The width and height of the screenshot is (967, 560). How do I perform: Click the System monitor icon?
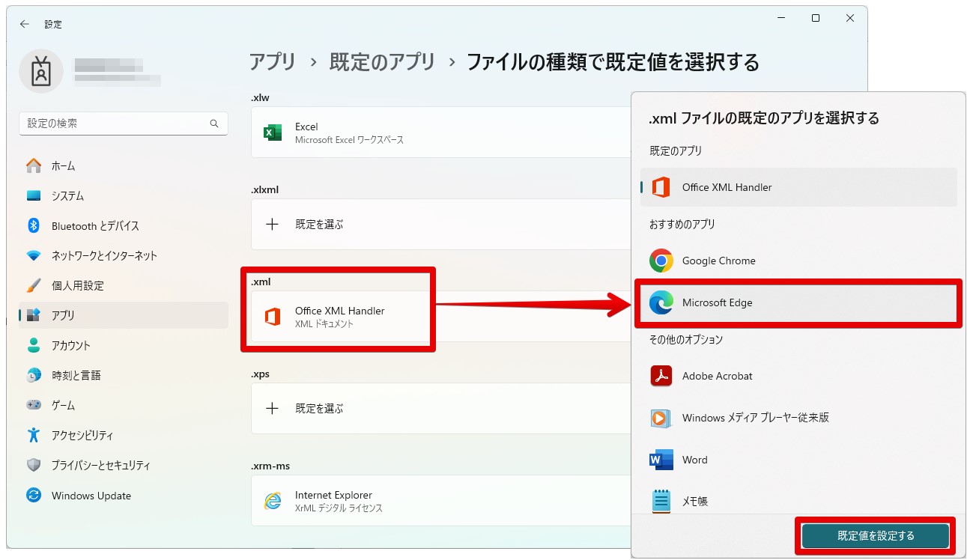[x=34, y=195]
